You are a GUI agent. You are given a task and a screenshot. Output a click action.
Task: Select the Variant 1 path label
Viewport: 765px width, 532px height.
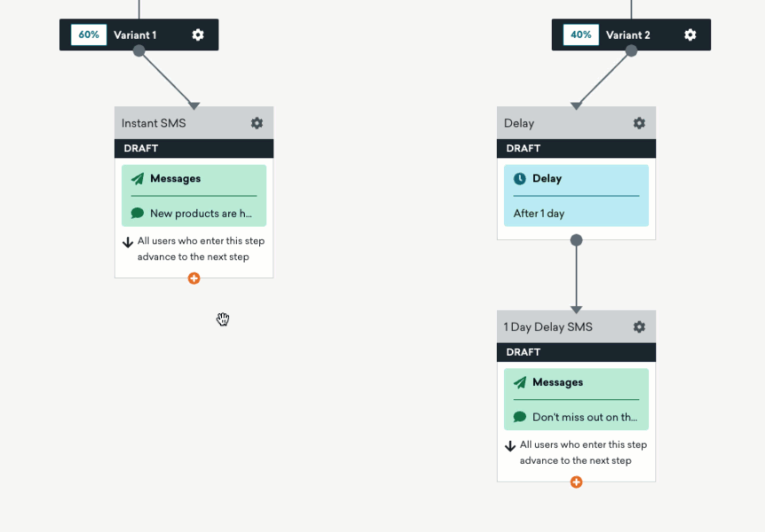[x=135, y=35]
